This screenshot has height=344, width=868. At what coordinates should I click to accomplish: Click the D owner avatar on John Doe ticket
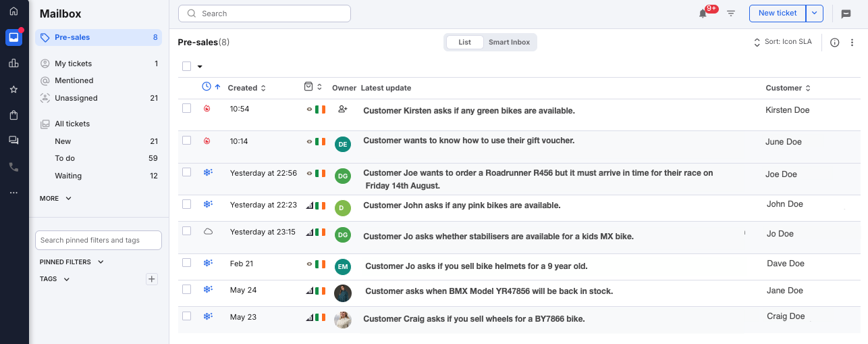click(x=343, y=207)
